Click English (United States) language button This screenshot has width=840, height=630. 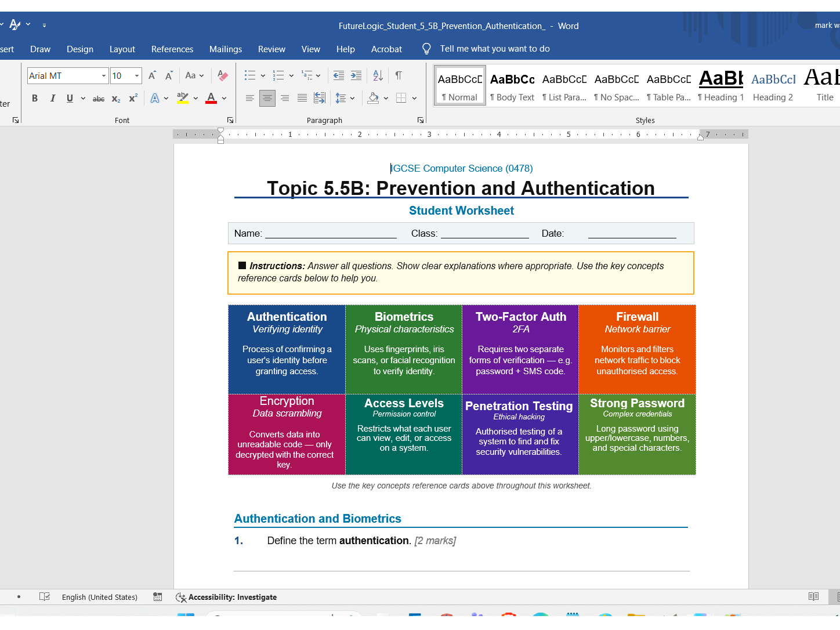(100, 597)
